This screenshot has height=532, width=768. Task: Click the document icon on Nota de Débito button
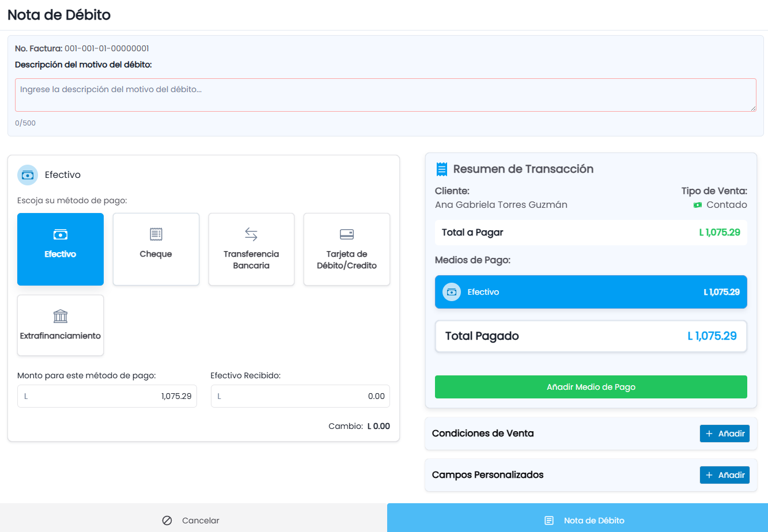tap(549, 520)
